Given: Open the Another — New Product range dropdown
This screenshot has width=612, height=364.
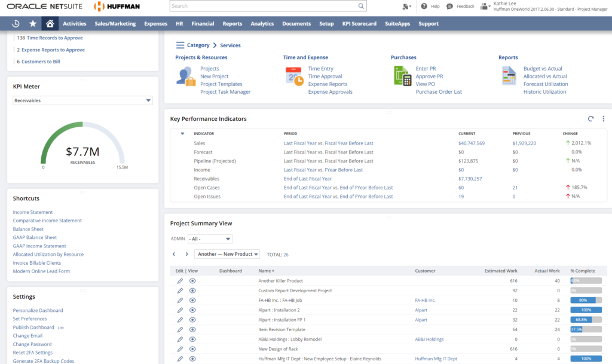Looking at the screenshot, I should [227, 254].
